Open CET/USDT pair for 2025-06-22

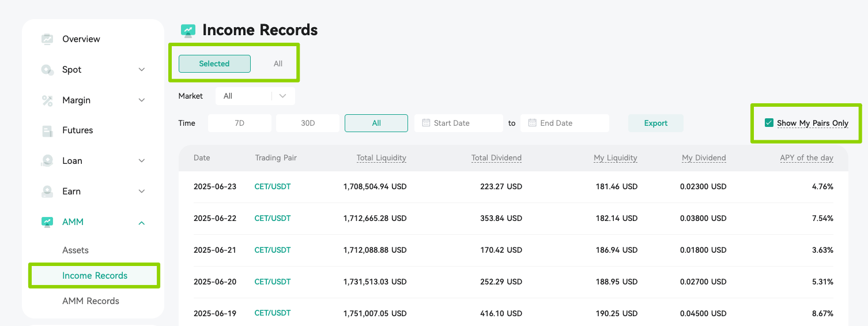[273, 219]
